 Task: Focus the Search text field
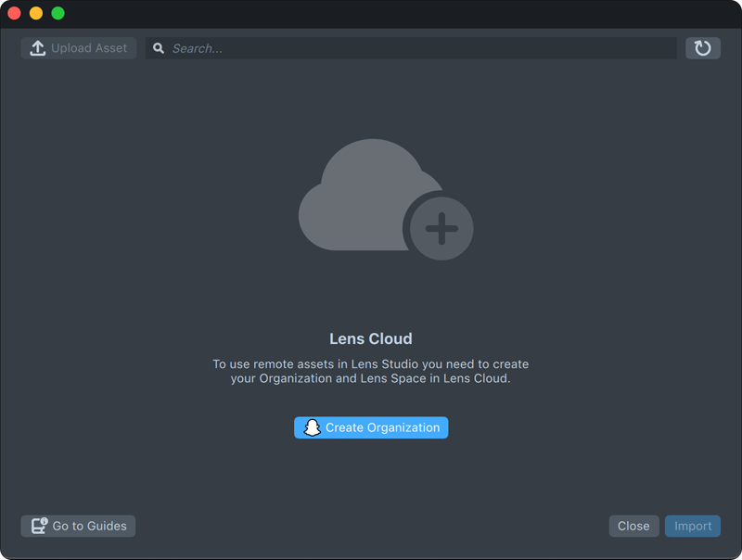tap(417, 48)
